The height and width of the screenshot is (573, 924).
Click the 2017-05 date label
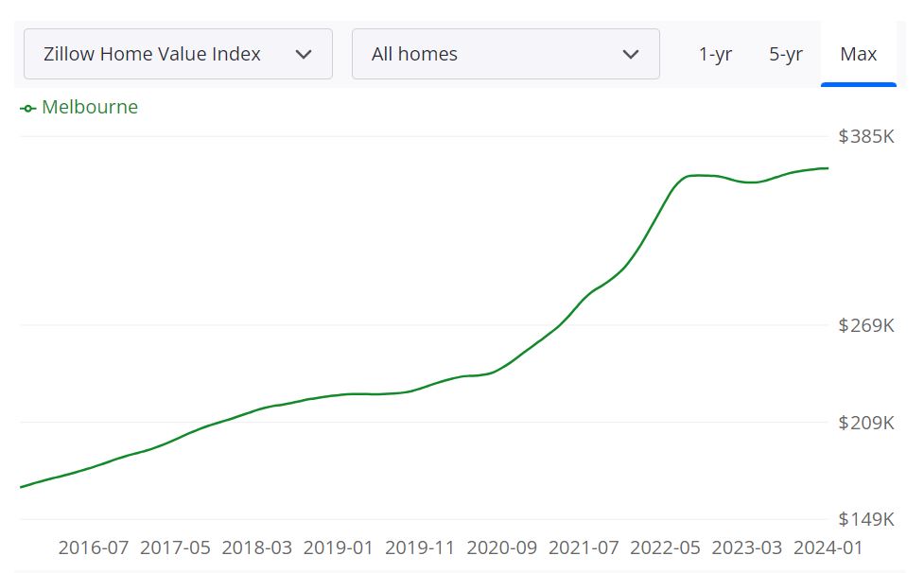click(175, 547)
